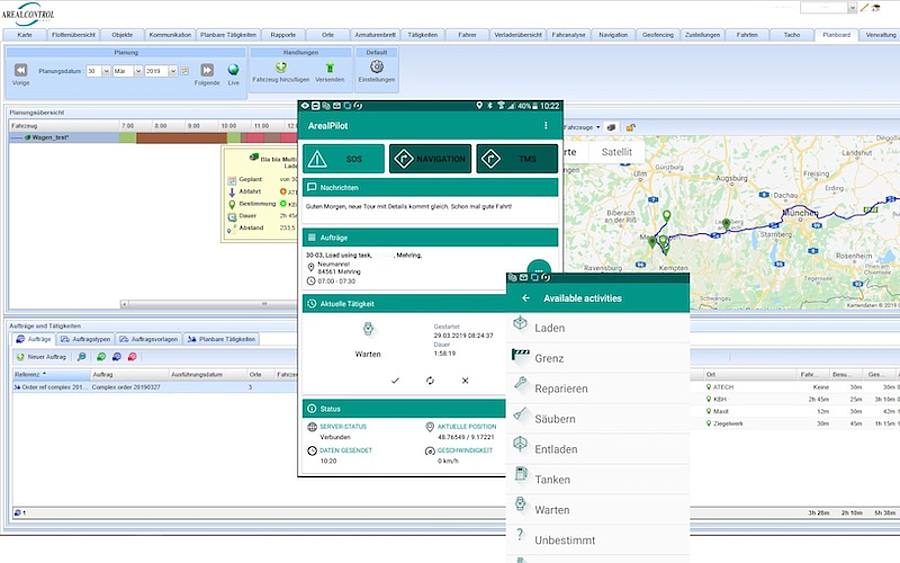Click the blue order action icon
The image size is (900, 563).
coord(117,356)
